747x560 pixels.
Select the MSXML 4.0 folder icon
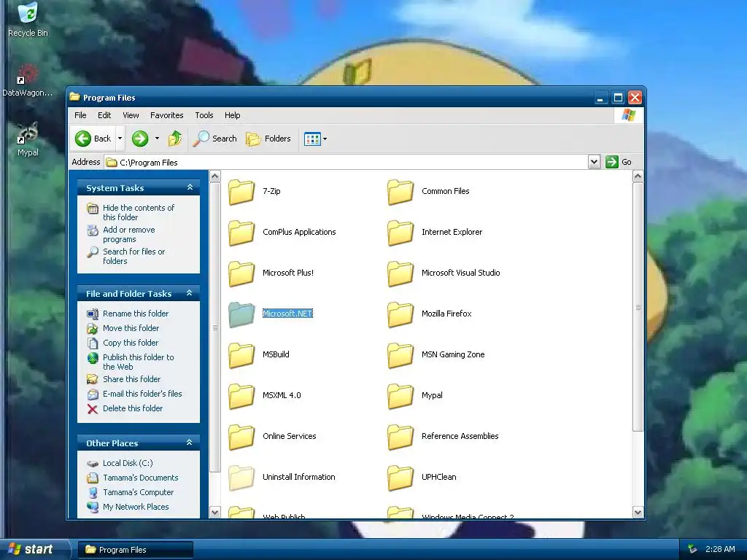(241, 397)
